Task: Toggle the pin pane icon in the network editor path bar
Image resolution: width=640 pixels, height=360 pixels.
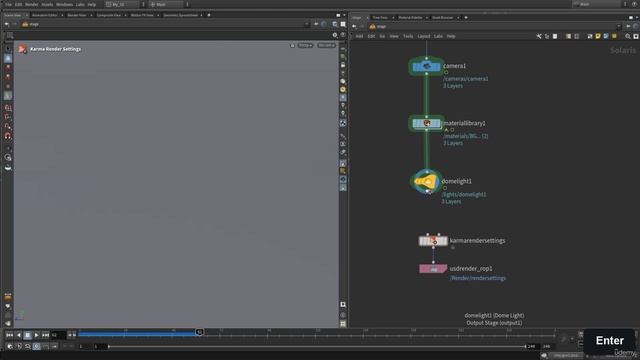Action: [x=628, y=27]
